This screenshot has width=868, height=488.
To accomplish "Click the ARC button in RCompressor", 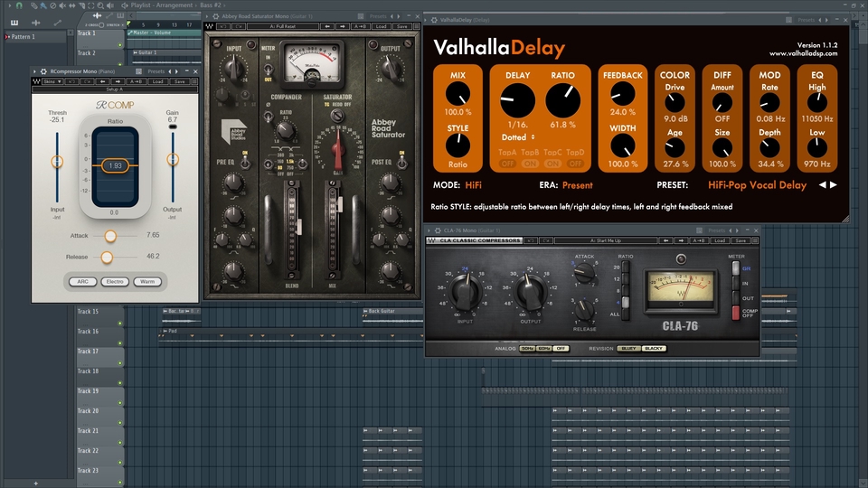I will (82, 282).
